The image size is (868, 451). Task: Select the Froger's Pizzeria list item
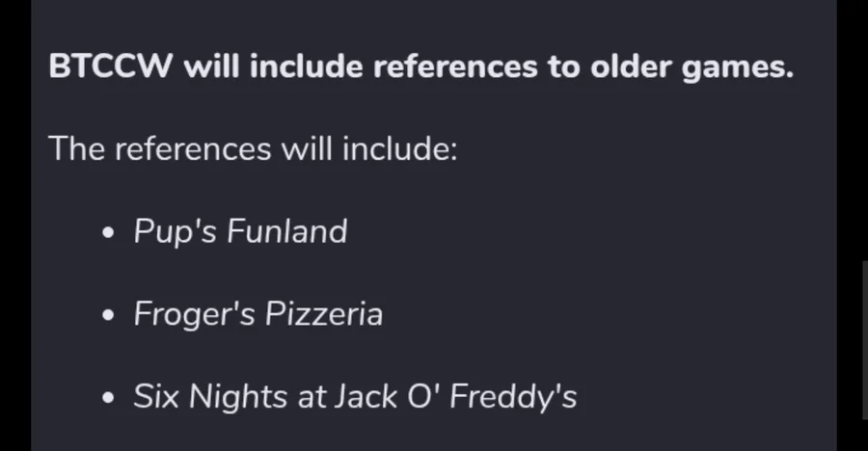tap(258, 314)
